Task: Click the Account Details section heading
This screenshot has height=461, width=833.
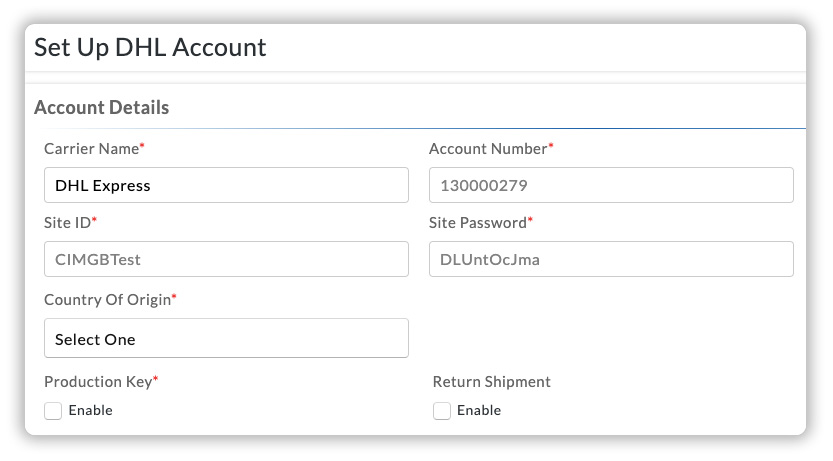Action: pos(101,107)
